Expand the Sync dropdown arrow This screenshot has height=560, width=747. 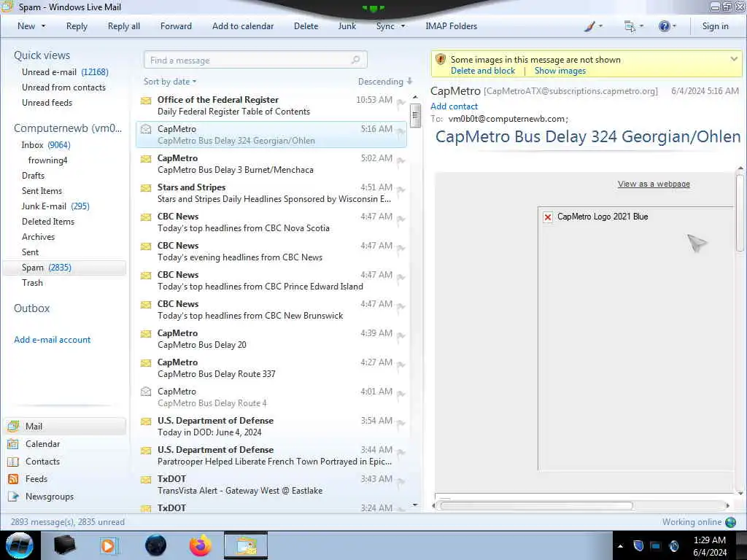(x=403, y=26)
